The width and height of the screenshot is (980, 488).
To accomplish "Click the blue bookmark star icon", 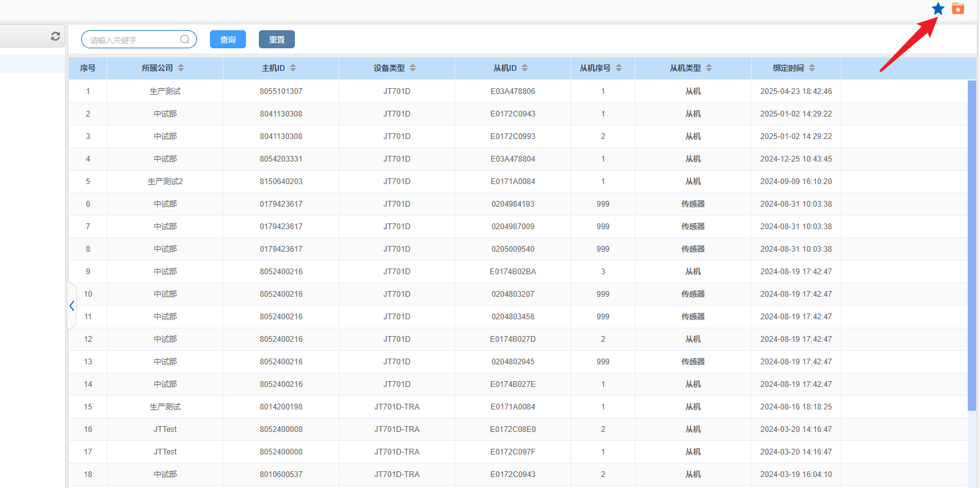I will 938,9.
